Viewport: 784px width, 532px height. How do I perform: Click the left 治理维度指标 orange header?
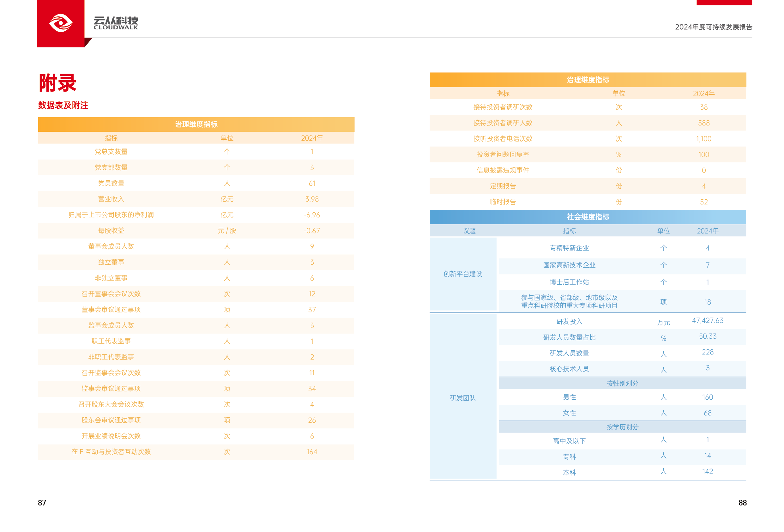(x=196, y=124)
